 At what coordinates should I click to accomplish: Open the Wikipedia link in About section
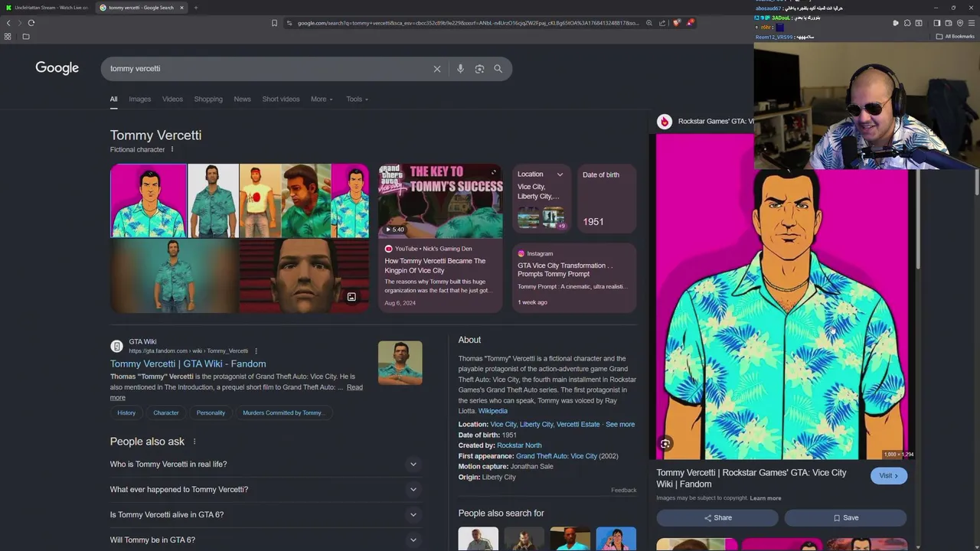[x=493, y=411]
